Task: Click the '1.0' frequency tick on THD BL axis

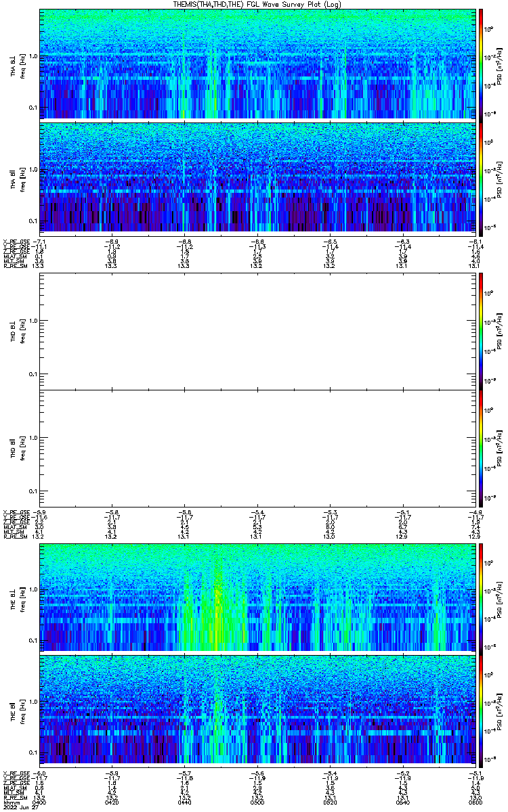Action: pos(33,321)
